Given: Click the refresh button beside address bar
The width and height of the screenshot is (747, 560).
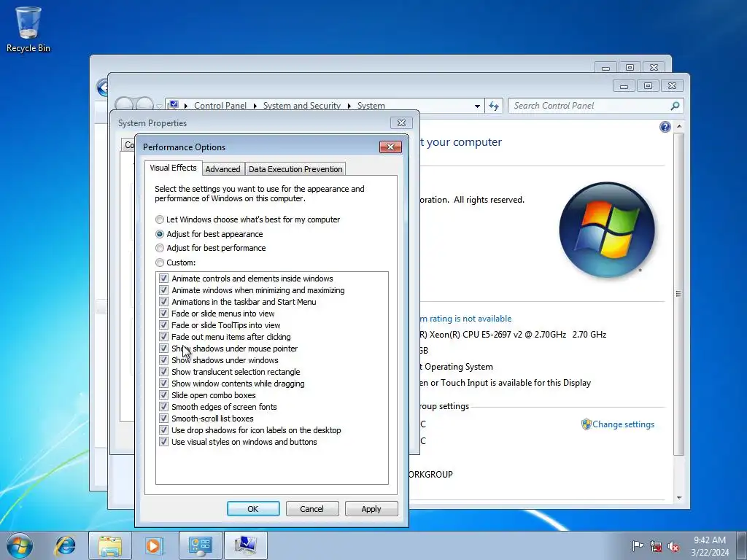Looking at the screenshot, I should [494, 106].
